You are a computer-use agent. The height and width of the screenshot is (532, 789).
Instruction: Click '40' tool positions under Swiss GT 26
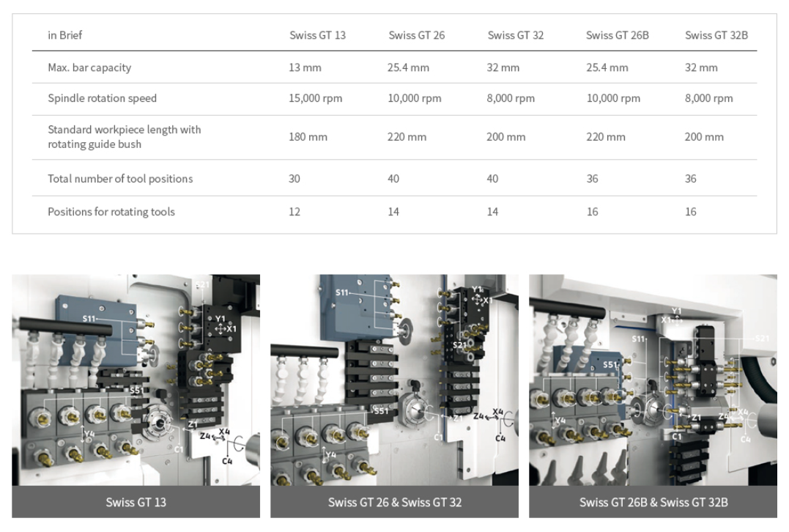coord(393,179)
